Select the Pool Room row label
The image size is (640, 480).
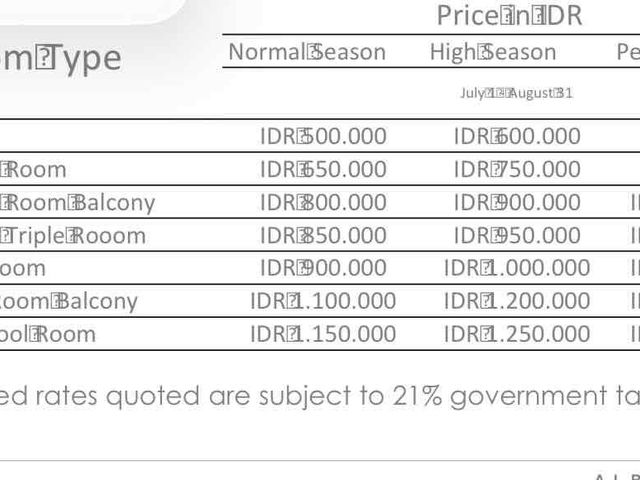click(48, 334)
